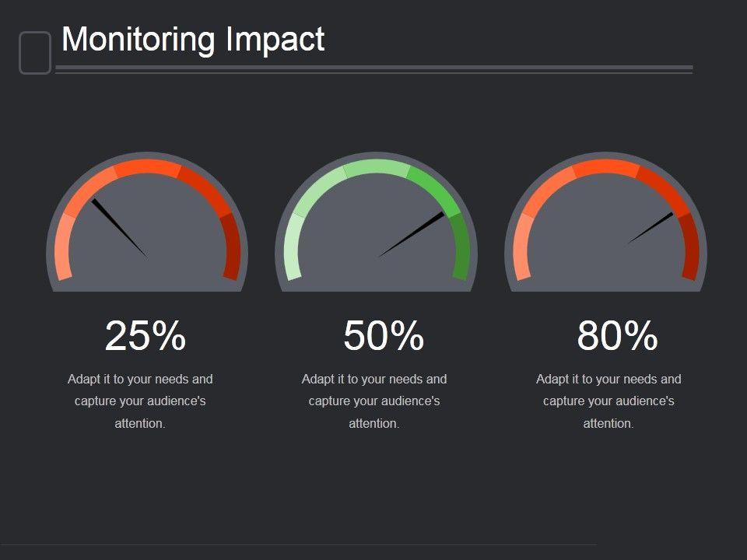Select the 80% value label

click(618, 336)
